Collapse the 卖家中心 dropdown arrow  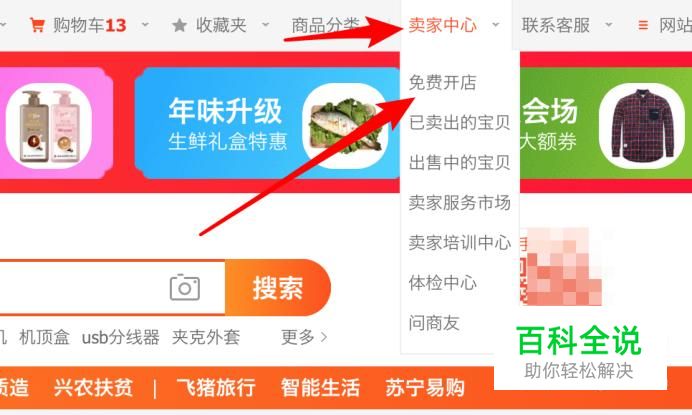click(496, 25)
